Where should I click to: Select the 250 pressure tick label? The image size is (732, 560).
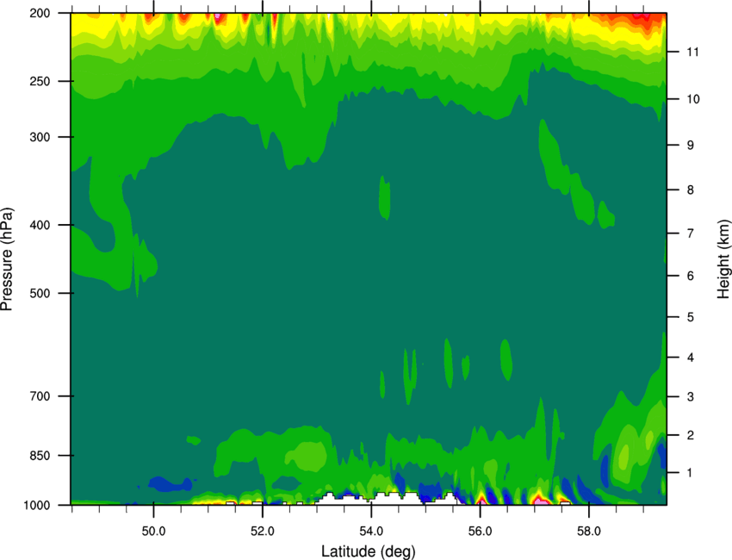pos(40,81)
